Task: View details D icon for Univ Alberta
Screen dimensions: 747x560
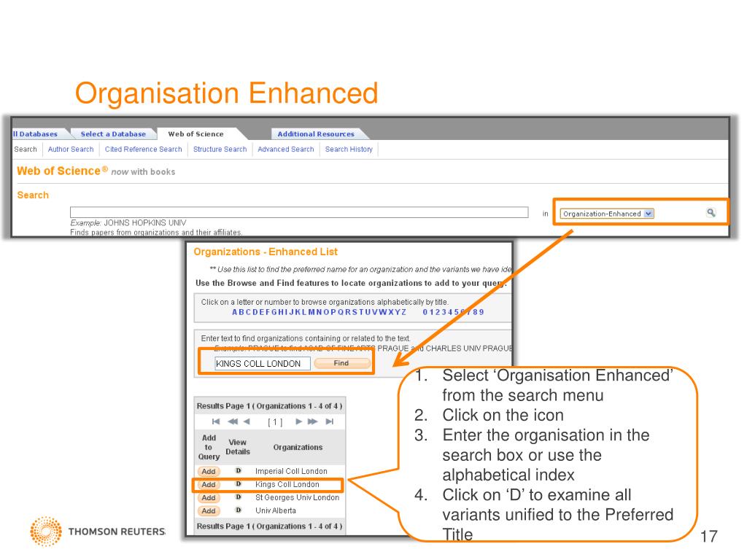Action: point(239,510)
